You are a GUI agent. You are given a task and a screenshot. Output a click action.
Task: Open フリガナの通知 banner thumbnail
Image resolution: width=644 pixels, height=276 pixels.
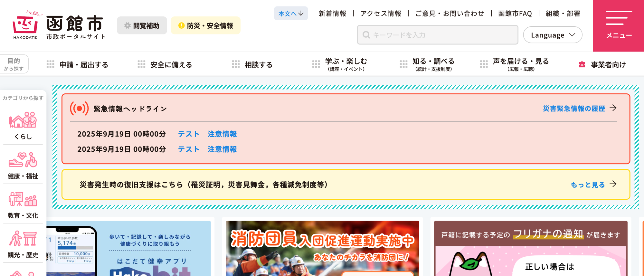531,248
